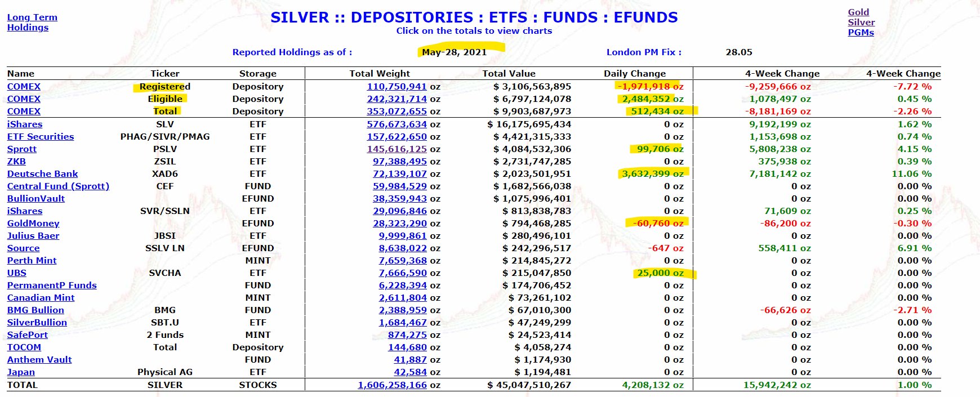Viewport: 980px width, 397px height.
Task: Open the Source SSLV LN link
Action: (x=23, y=248)
